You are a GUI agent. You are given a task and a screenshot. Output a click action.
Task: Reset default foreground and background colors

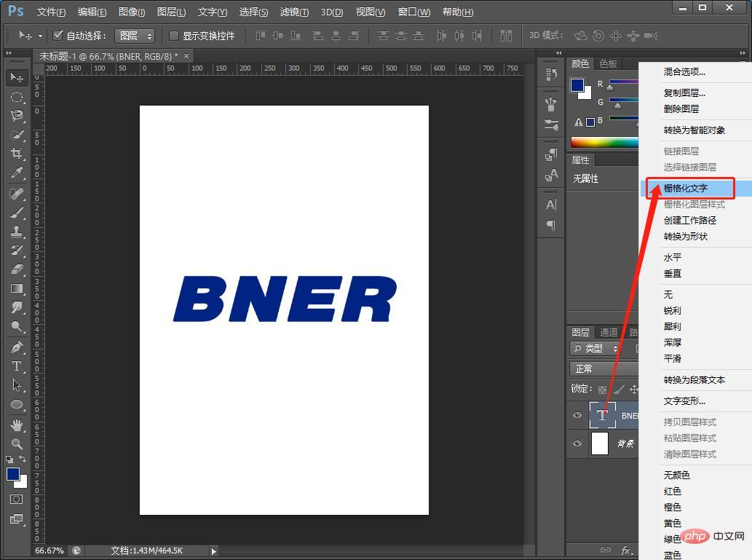pos(9,460)
